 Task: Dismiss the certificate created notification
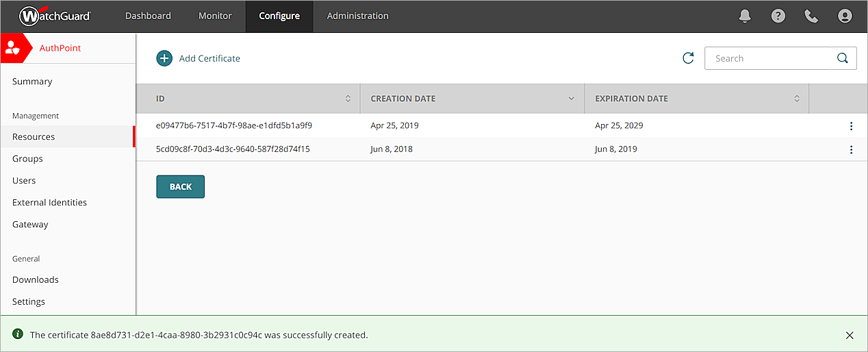(x=850, y=336)
